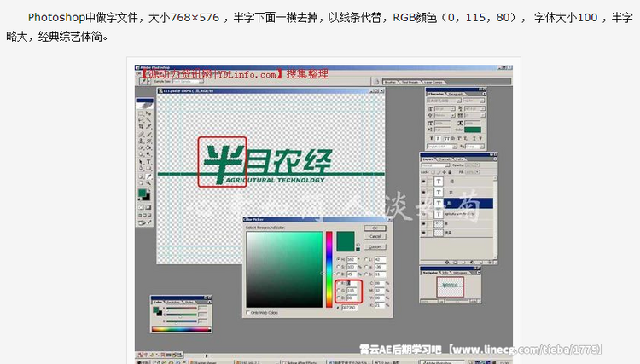The width and height of the screenshot is (640, 364).
Task: Select the Pen tool
Action: tap(141, 168)
